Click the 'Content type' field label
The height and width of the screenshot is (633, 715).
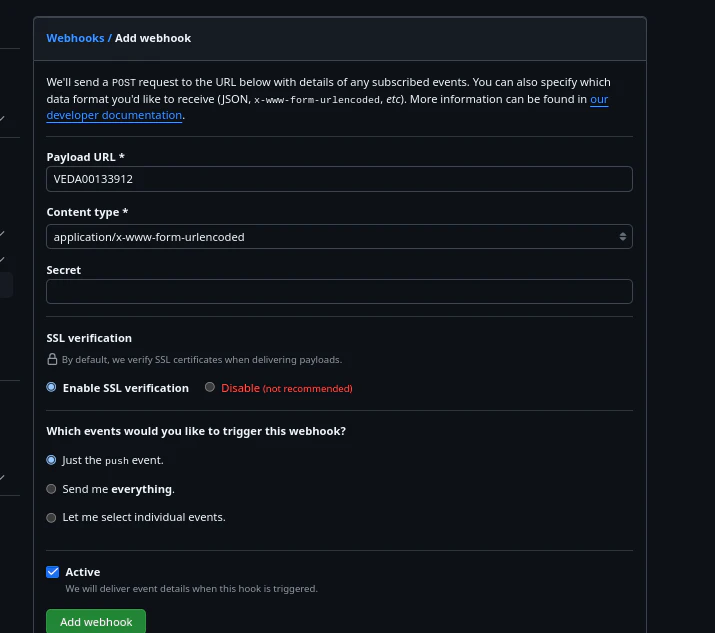click(x=87, y=213)
